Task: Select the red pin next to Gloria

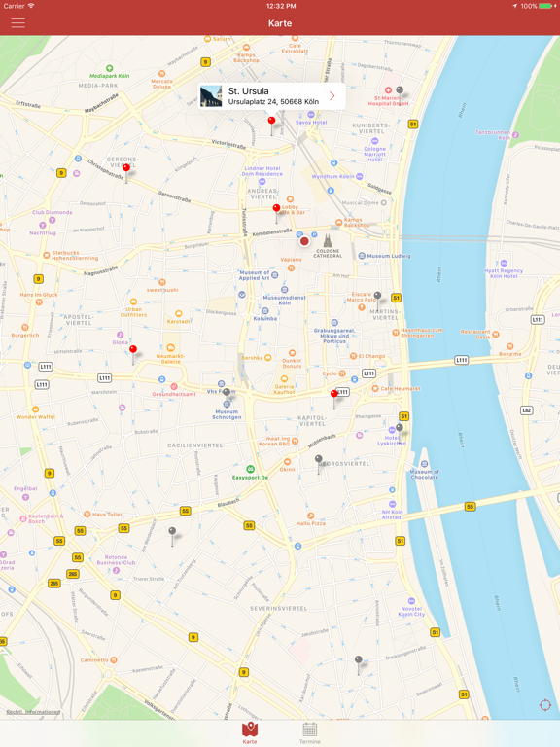Action: (133, 350)
